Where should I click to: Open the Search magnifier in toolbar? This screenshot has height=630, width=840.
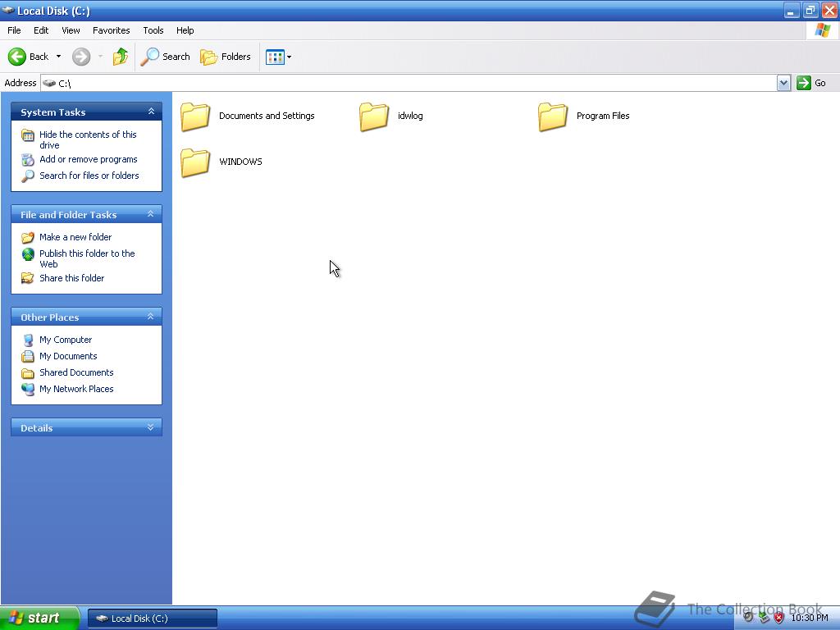click(x=150, y=57)
